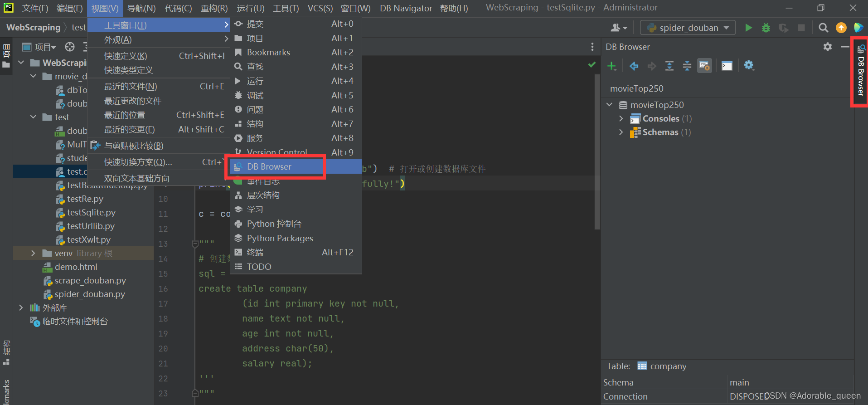Click the editor vertical scrollbar
The image size is (868, 405).
click(597, 152)
